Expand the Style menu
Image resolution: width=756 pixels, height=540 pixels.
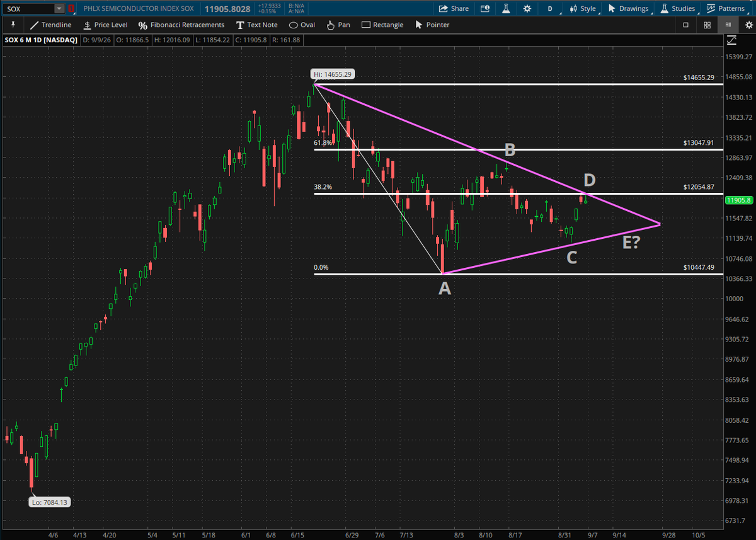pos(582,9)
